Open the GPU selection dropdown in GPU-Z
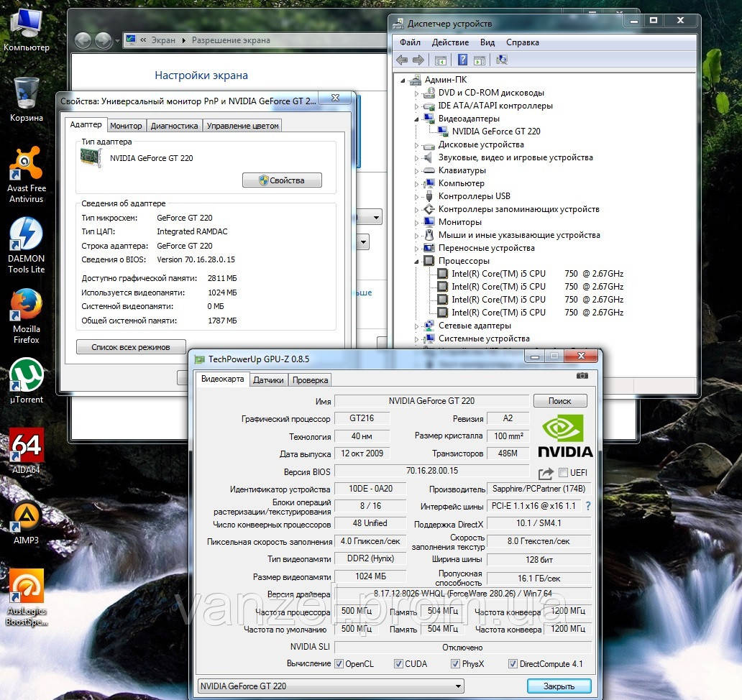 [330, 686]
